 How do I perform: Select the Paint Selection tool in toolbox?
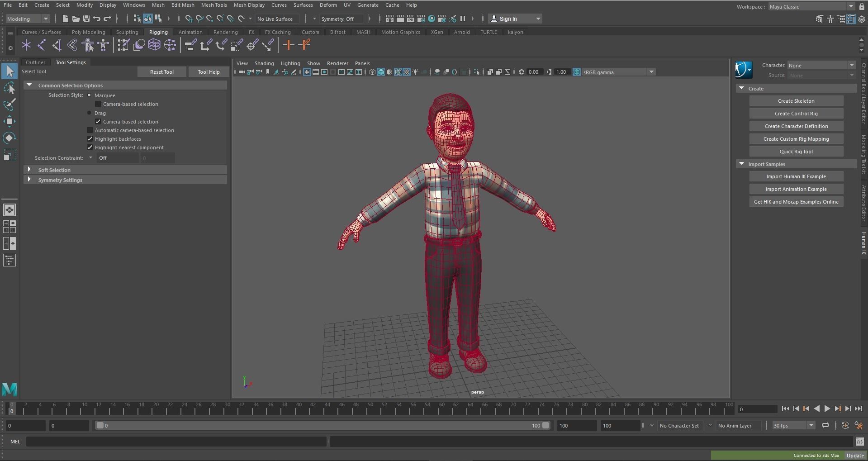pyautogui.click(x=9, y=105)
